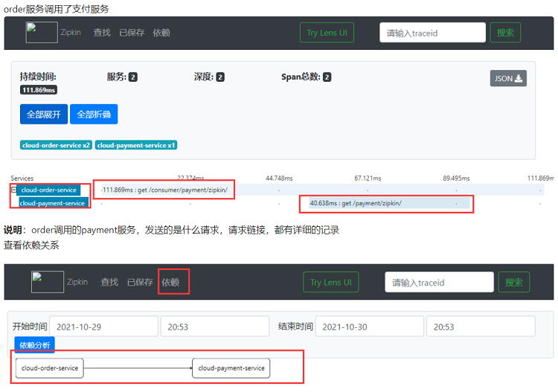Viewport: 558px width, 392px height.
Task: Focus the top 请输入traceid search field
Action: pos(432,33)
